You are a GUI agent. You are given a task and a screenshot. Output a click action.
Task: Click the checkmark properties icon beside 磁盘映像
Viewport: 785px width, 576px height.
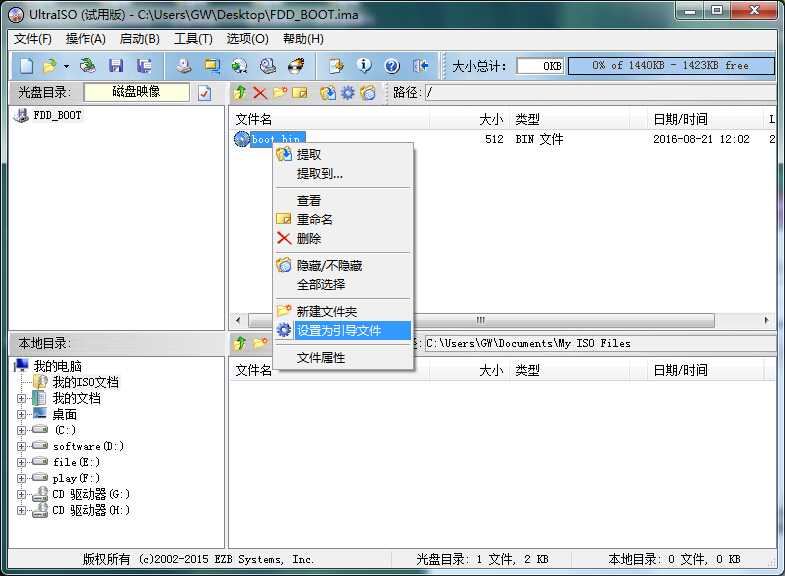[205, 93]
